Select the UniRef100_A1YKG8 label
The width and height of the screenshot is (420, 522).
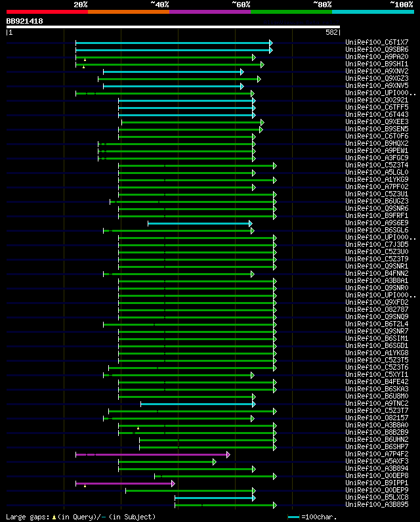coord(377,353)
